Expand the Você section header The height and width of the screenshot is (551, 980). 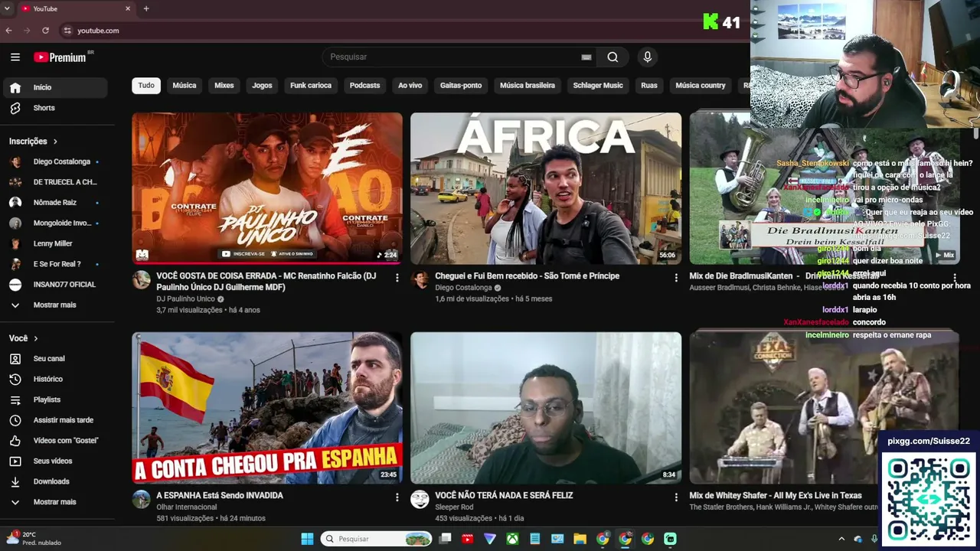pos(24,338)
